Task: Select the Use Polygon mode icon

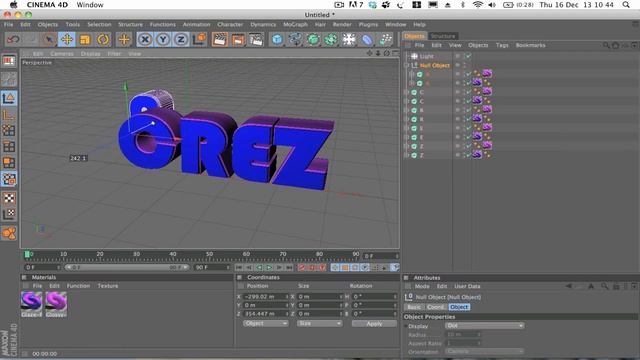Action: click(x=9, y=163)
